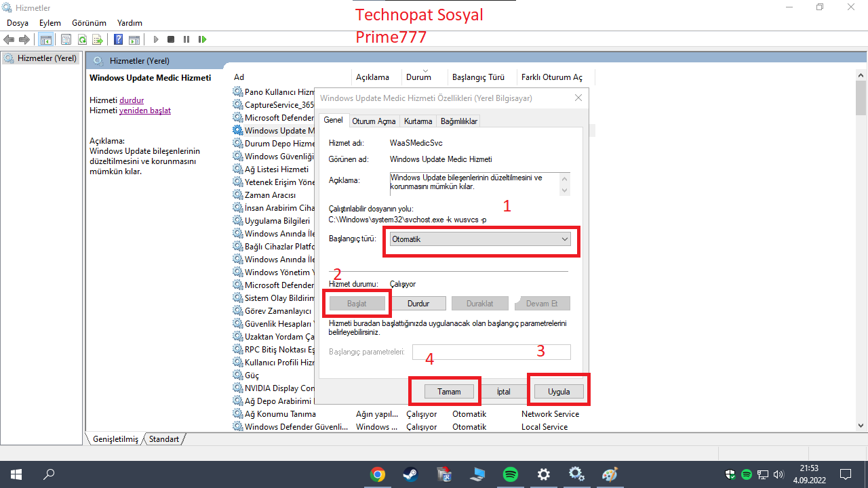Click the Devam Et button
Viewport: 868px width, 488px height.
[542, 304]
